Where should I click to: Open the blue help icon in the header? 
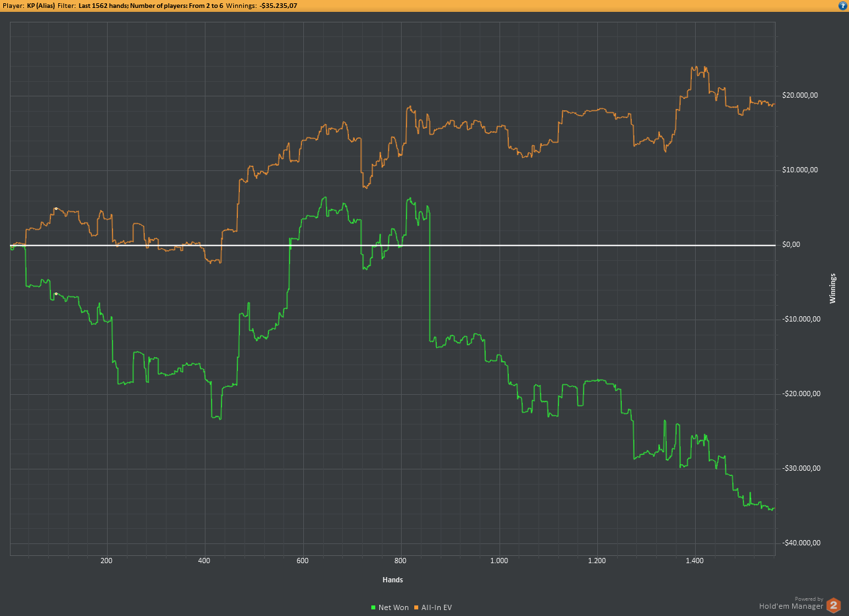pyautogui.click(x=843, y=5)
